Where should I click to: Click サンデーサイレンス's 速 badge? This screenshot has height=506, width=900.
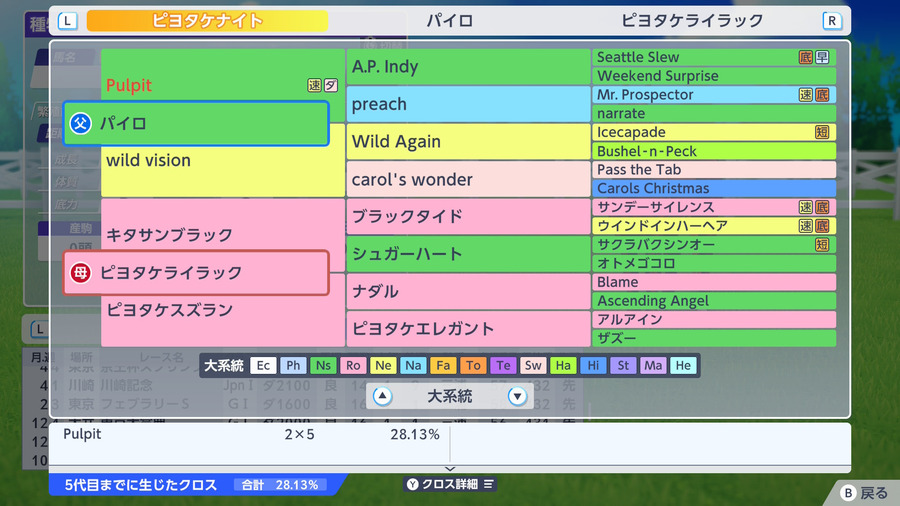click(x=806, y=207)
